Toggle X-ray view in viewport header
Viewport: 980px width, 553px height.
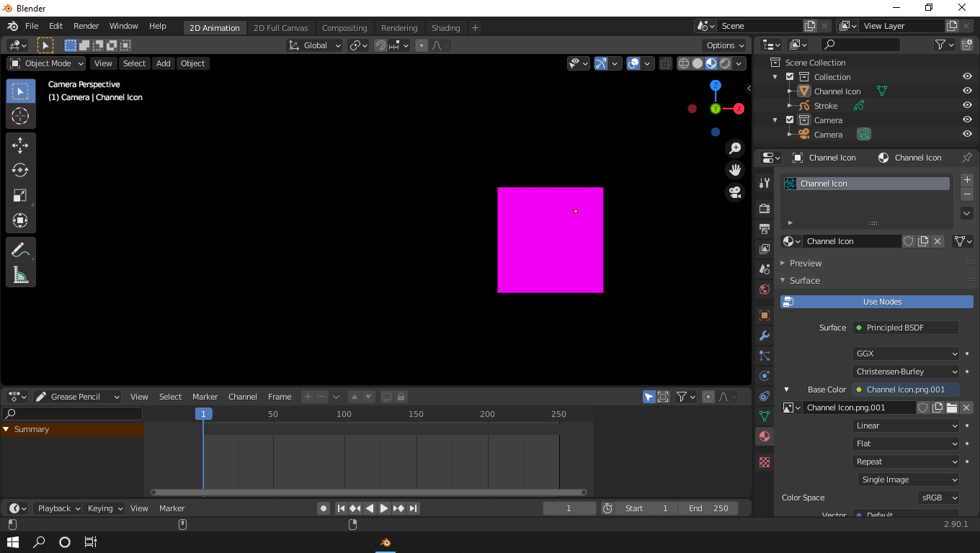coord(665,63)
